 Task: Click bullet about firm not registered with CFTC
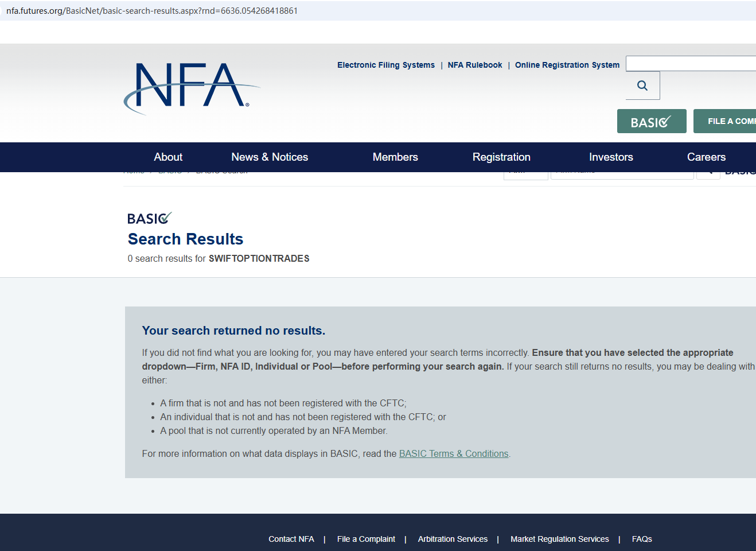(283, 403)
